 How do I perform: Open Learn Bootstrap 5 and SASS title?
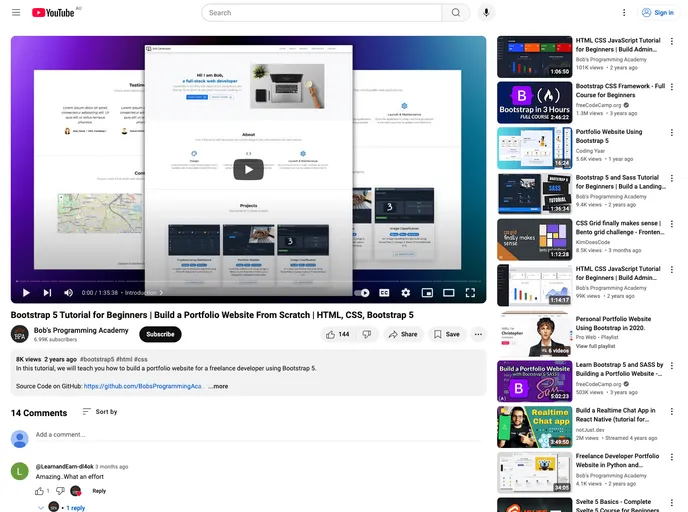(x=620, y=369)
